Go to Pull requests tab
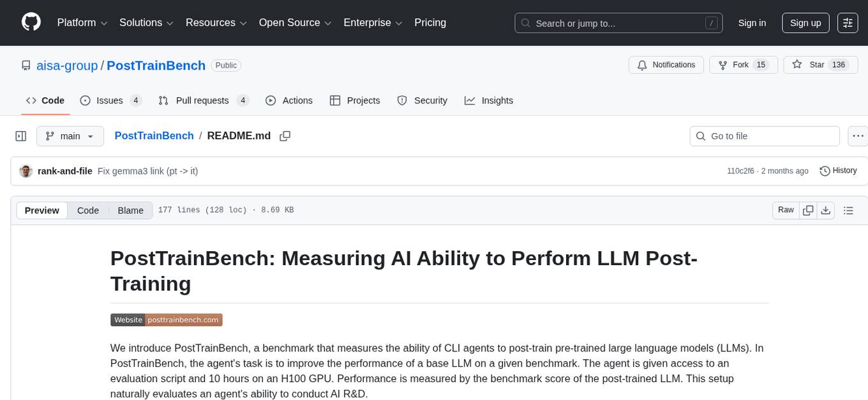The width and height of the screenshot is (868, 400). [x=203, y=100]
